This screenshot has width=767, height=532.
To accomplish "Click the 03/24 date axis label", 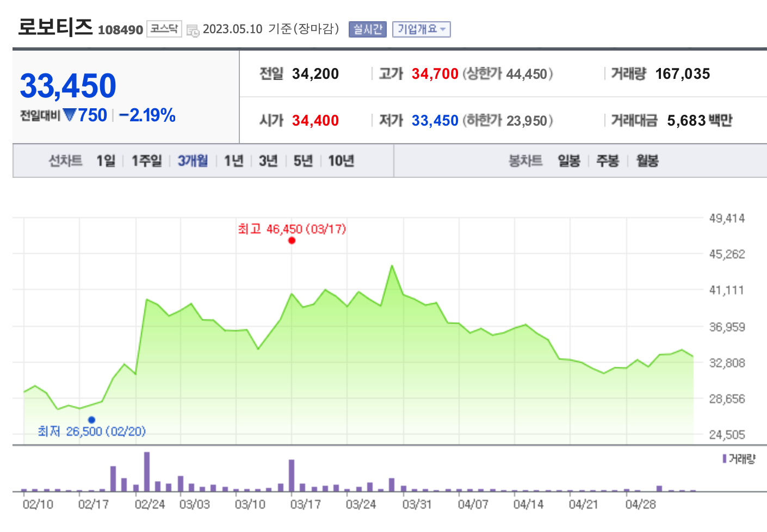I will click(361, 504).
